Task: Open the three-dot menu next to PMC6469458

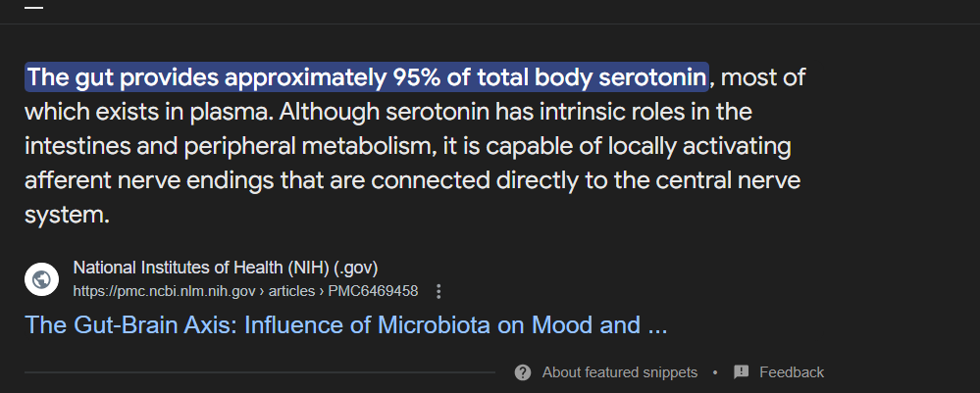Action: (438, 291)
